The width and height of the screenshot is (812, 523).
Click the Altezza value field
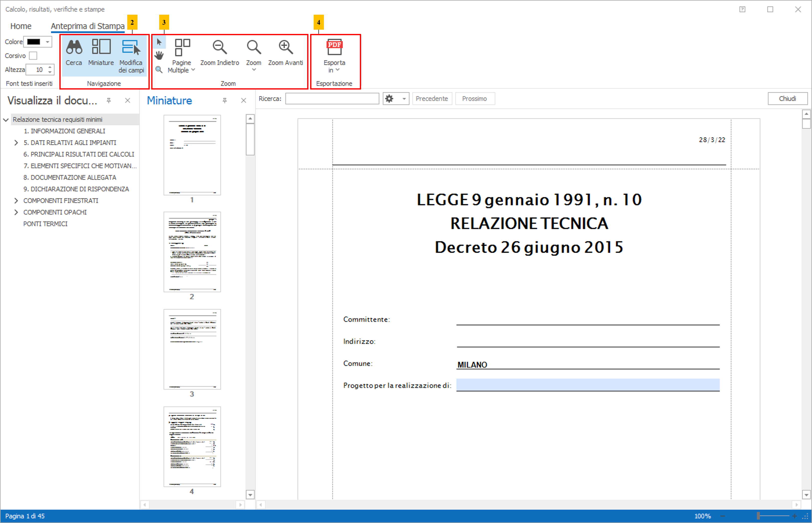(x=37, y=70)
